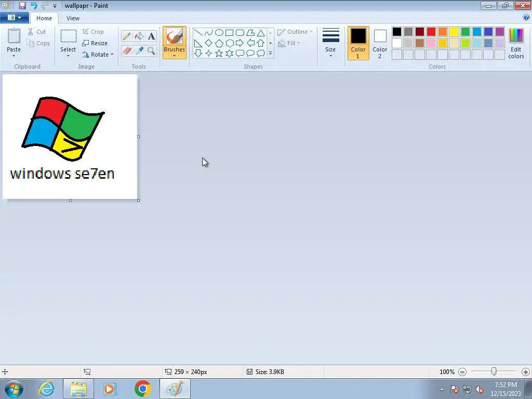The image size is (532, 399).
Task: Open the Paste dropdown arrow
Action: click(x=14, y=56)
